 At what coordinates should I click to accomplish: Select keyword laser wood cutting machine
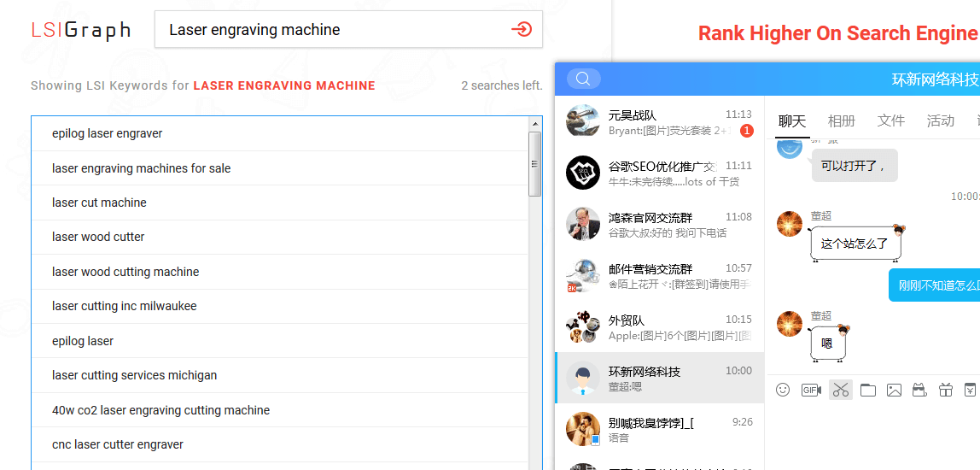(x=280, y=273)
